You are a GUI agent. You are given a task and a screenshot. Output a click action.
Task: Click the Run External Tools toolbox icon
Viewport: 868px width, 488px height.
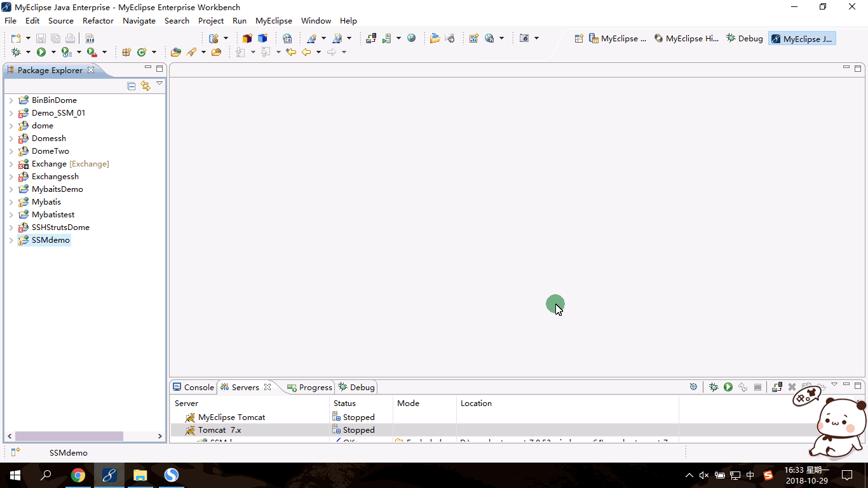click(92, 52)
